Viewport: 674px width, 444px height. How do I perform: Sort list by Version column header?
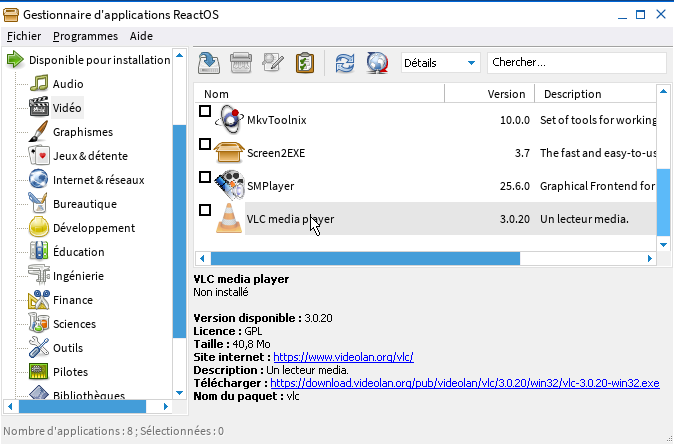pyautogui.click(x=505, y=94)
